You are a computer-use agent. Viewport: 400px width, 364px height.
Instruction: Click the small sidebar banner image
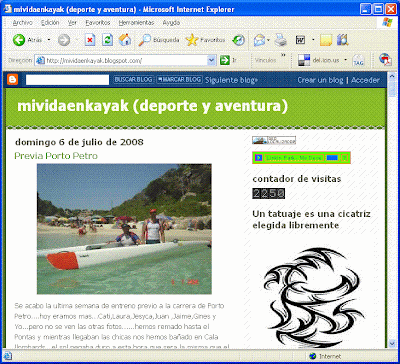pos(274,140)
